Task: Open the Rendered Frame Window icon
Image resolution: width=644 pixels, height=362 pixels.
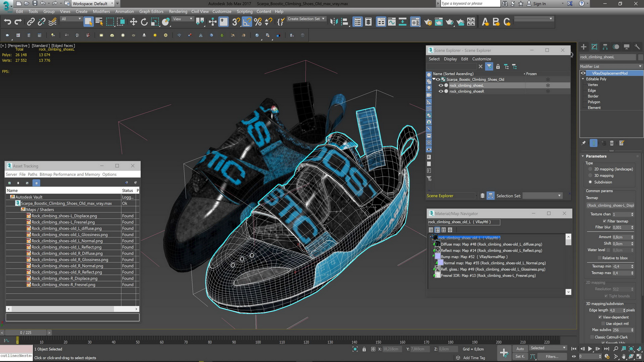Action: pyautogui.click(x=439, y=22)
